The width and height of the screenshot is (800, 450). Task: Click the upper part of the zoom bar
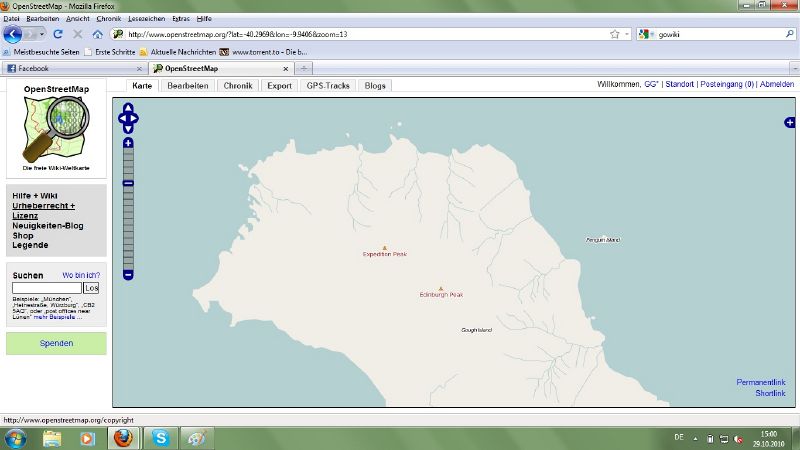[128, 164]
